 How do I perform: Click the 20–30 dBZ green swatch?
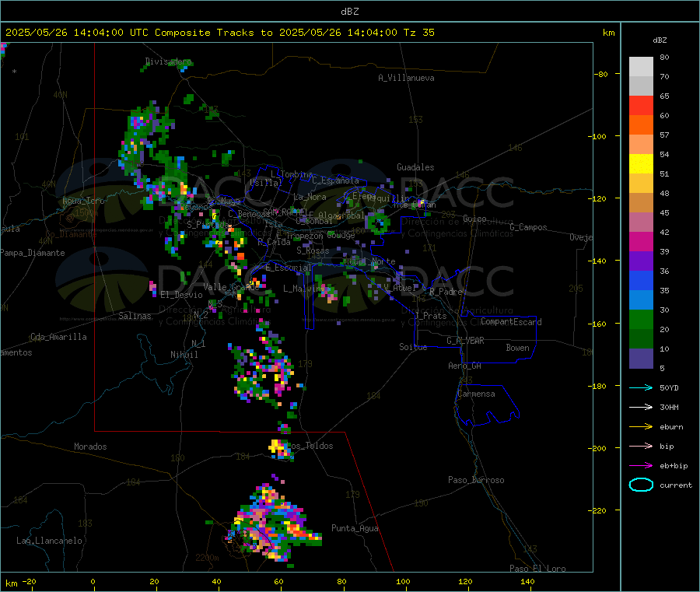pos(641,319)
